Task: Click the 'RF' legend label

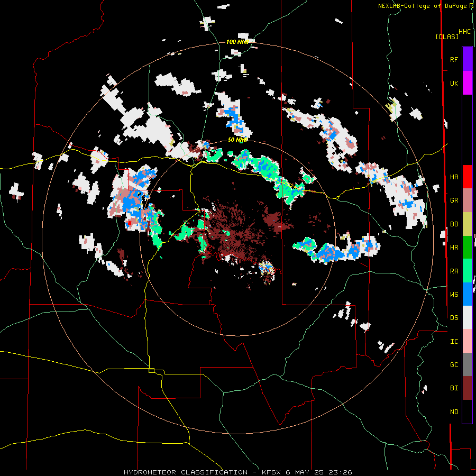Action: [454, 59]
